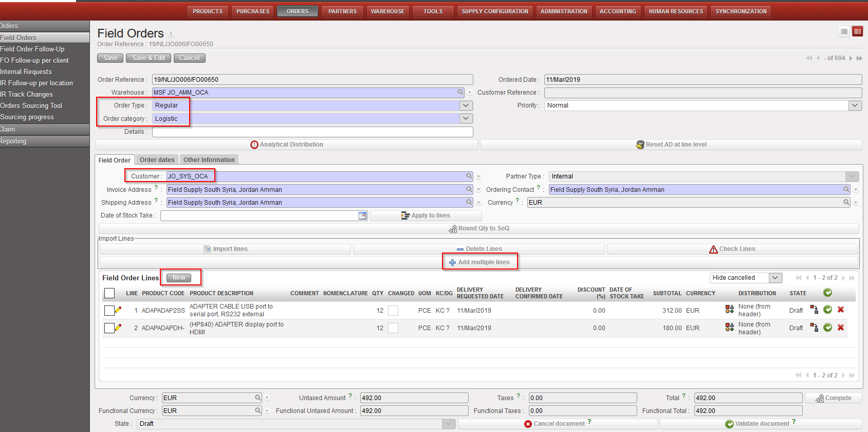The width and height of the screenshot is (868, 432).
Task: Expand the Order Type dropdown
Action: pos(466,105)
